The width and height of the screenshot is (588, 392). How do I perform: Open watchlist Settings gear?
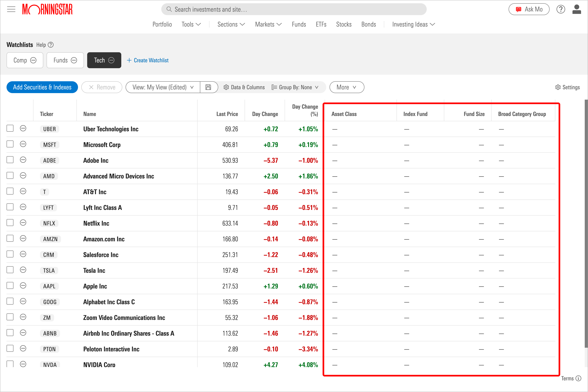(x=567, y=87)
